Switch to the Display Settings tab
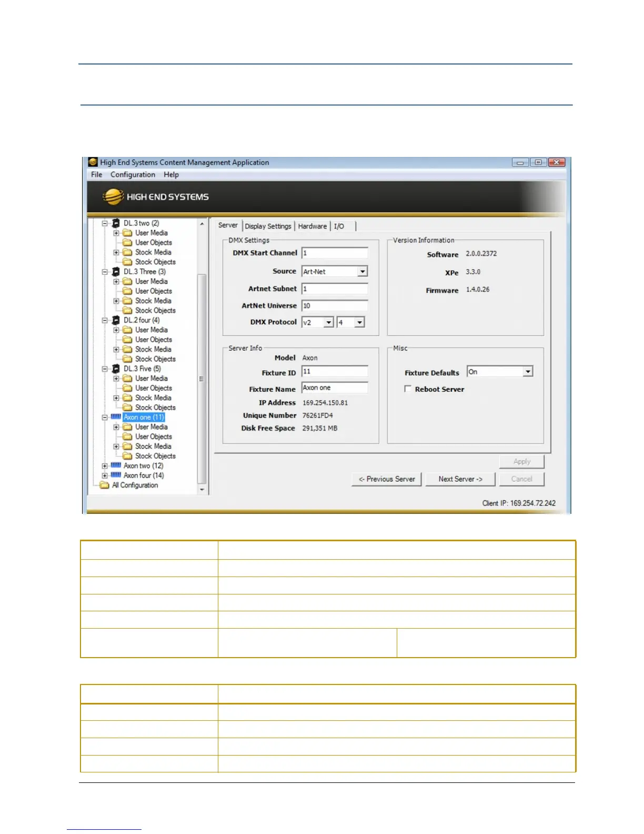The width and height of the screenshot is (644, 834). point(268,226)
